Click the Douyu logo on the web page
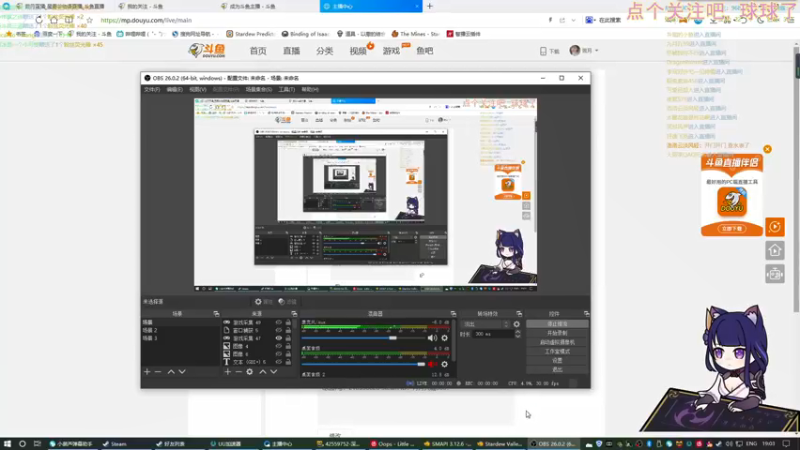This screenshot has height=450, width=800. tap(207, 51)
